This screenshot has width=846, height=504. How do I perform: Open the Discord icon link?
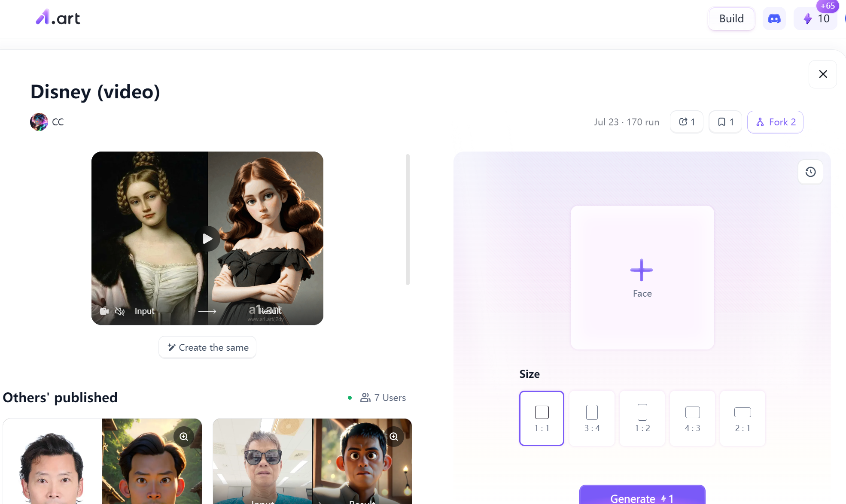(774, 18)
